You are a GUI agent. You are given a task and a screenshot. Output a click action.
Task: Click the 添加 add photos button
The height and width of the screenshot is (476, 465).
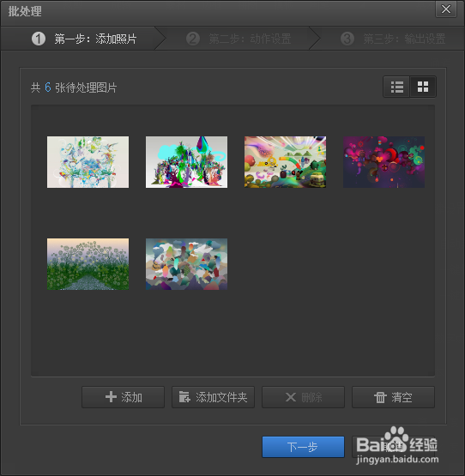123,397
